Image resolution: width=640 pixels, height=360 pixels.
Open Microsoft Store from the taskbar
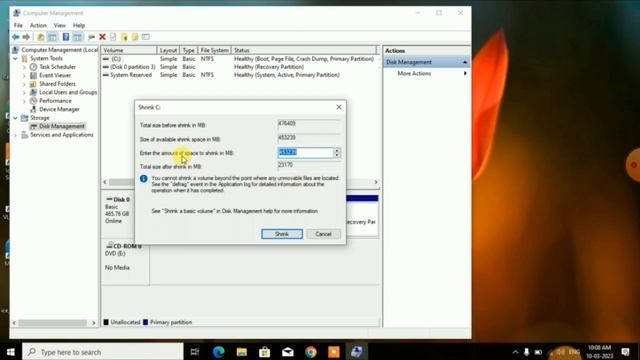pos(264,352)
